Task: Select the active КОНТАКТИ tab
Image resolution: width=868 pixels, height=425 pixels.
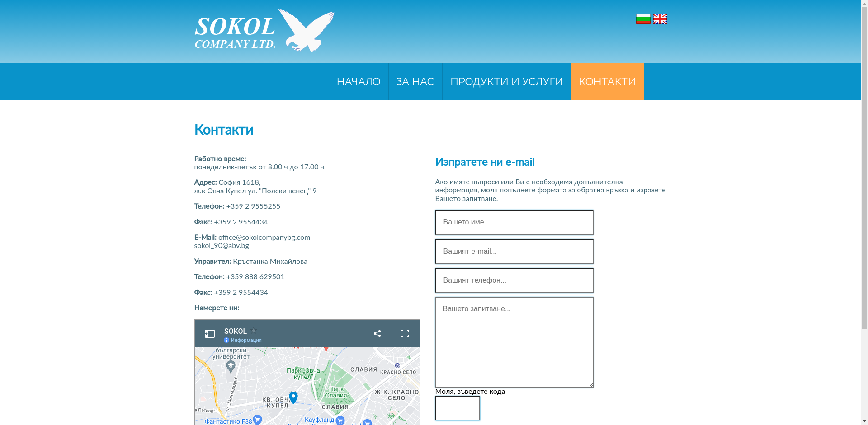Action: [607, 82]
